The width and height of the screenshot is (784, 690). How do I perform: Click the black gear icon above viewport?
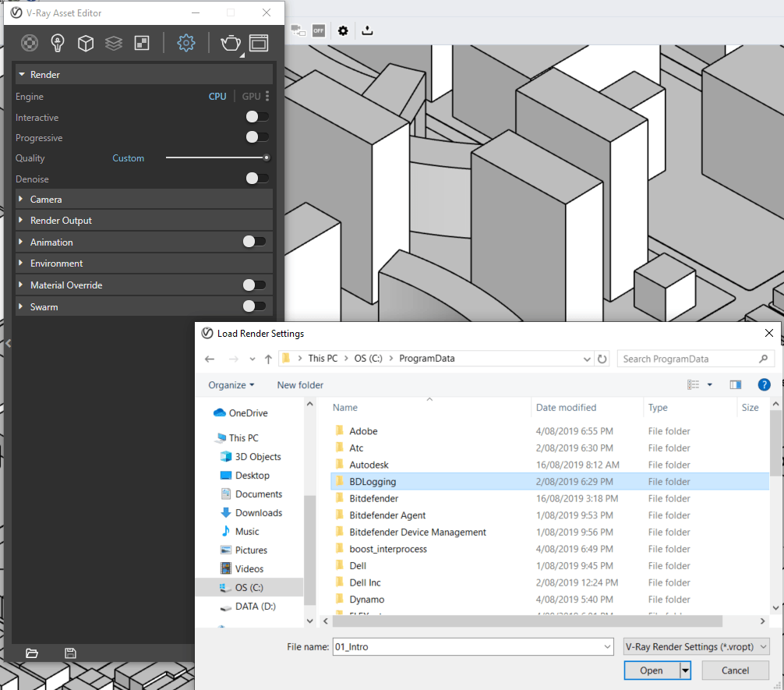tap(343, 30)
